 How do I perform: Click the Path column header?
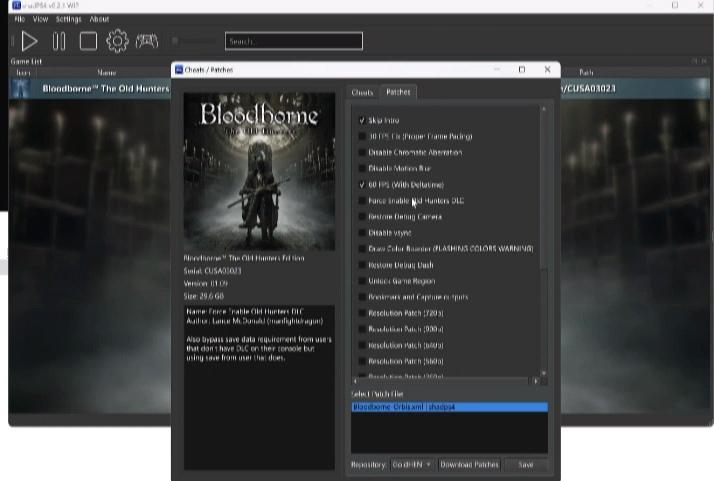586,72
